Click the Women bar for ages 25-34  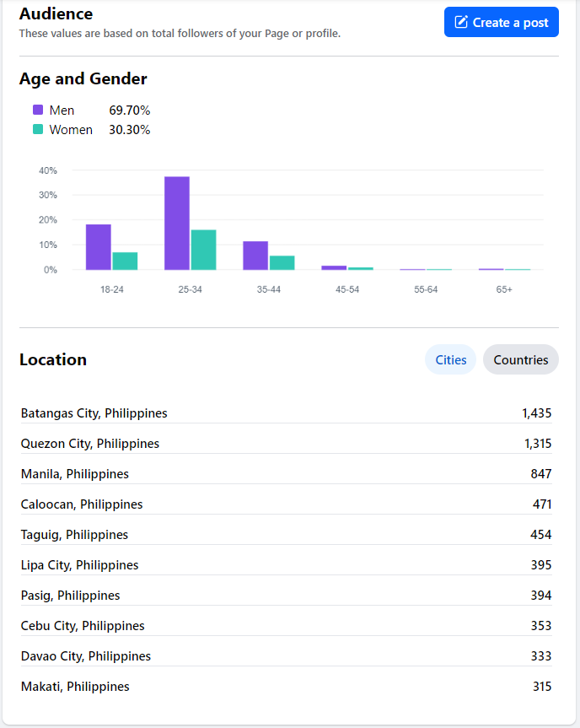point(203,250)
